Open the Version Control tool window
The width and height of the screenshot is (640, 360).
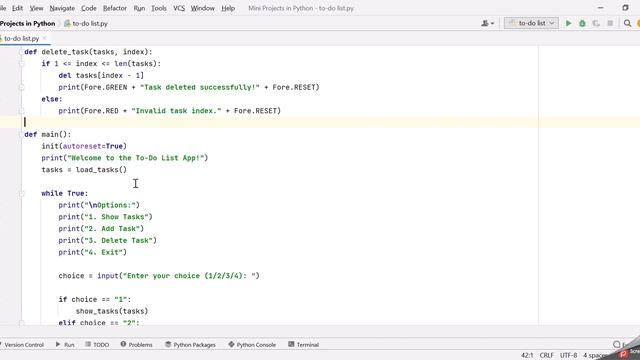[x=22, y=345]
